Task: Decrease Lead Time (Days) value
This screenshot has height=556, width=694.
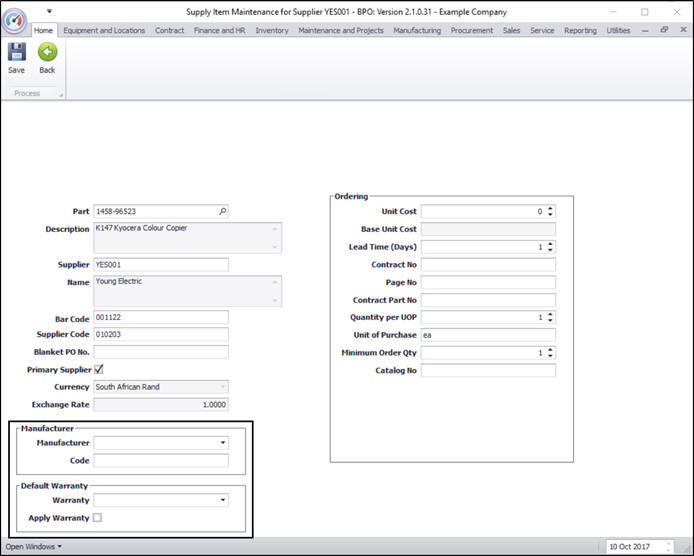Action: [550, 250]
